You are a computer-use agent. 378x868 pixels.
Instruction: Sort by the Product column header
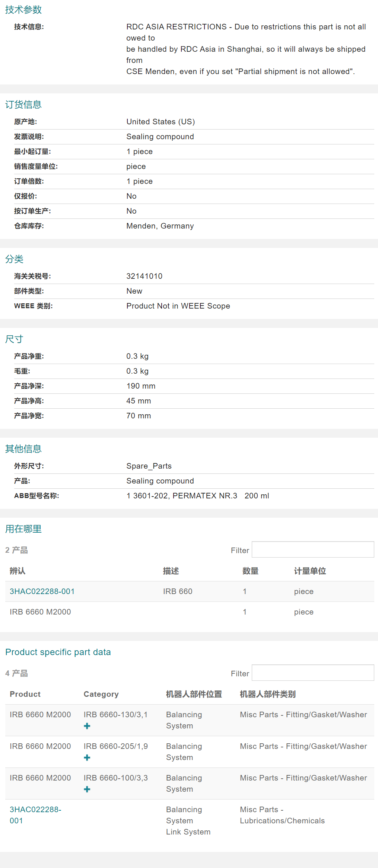pyautogui.click(x=25, y=694)
